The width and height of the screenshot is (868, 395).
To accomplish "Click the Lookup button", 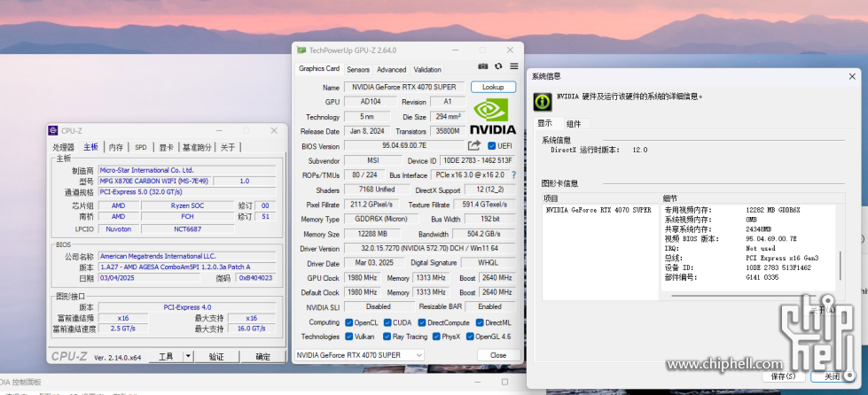I will (493, 87).
